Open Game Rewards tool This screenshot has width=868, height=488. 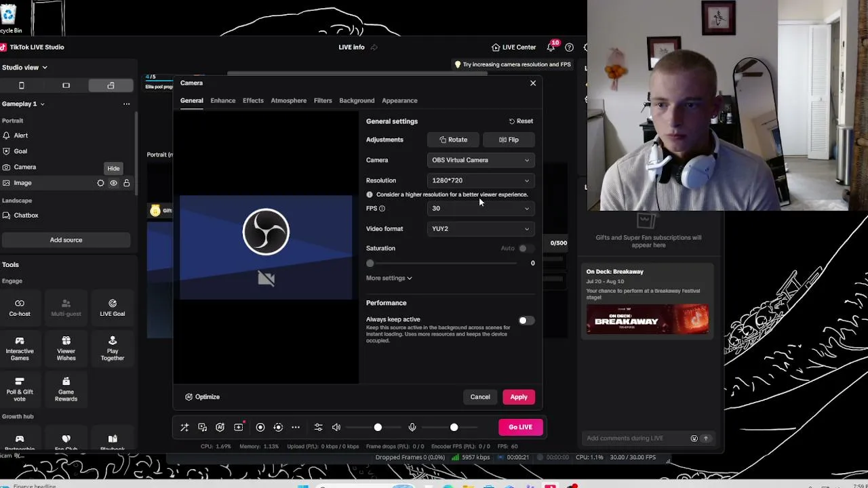(66, 389)
